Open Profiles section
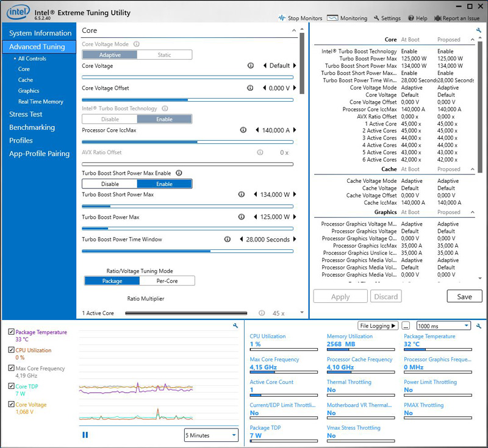Screen dimensions: 488x448 pyautogui.click(x=21, y=140)
